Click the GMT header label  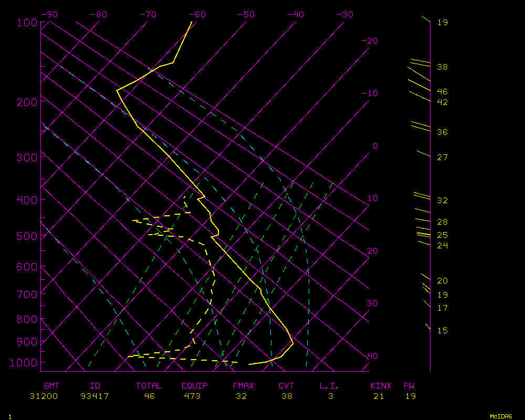pos(52,386)
